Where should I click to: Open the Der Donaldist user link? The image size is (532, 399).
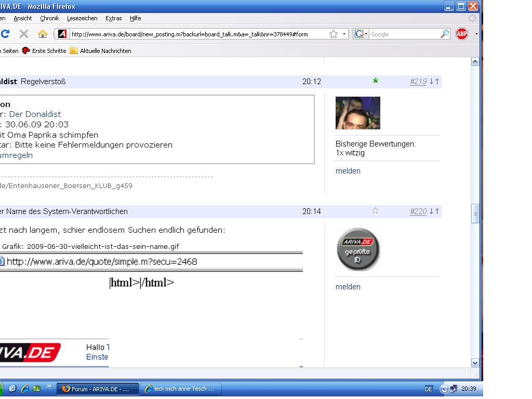35,114
